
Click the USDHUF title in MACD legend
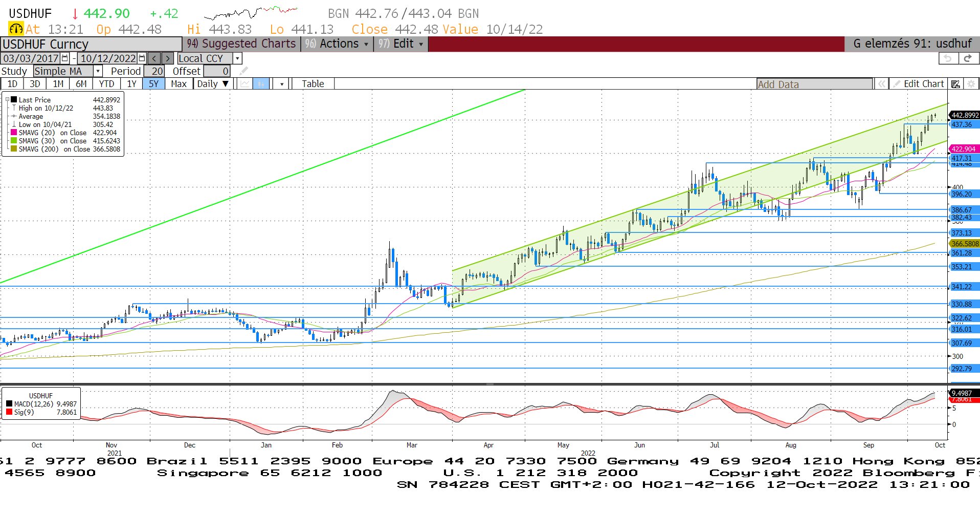tap(40, 396)
